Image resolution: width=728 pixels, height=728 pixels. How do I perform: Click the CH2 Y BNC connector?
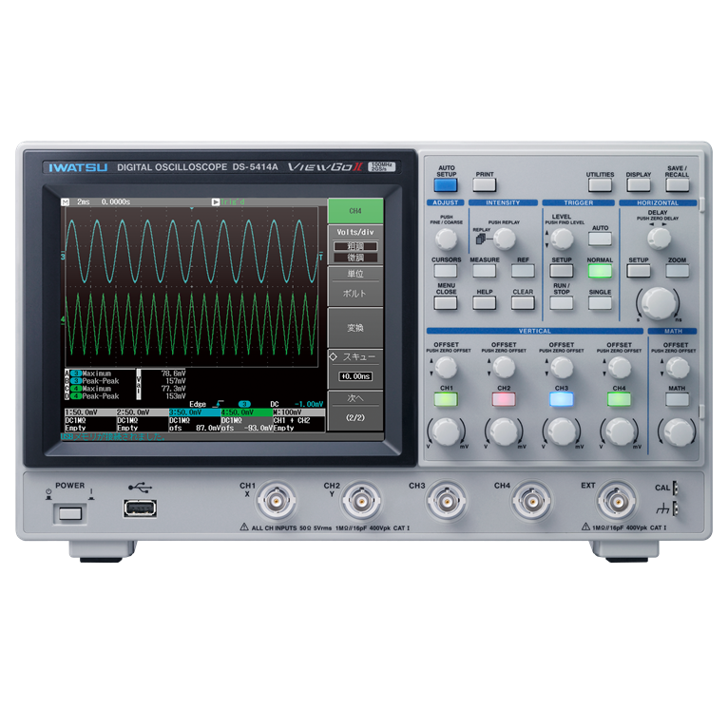pos(361,501)
